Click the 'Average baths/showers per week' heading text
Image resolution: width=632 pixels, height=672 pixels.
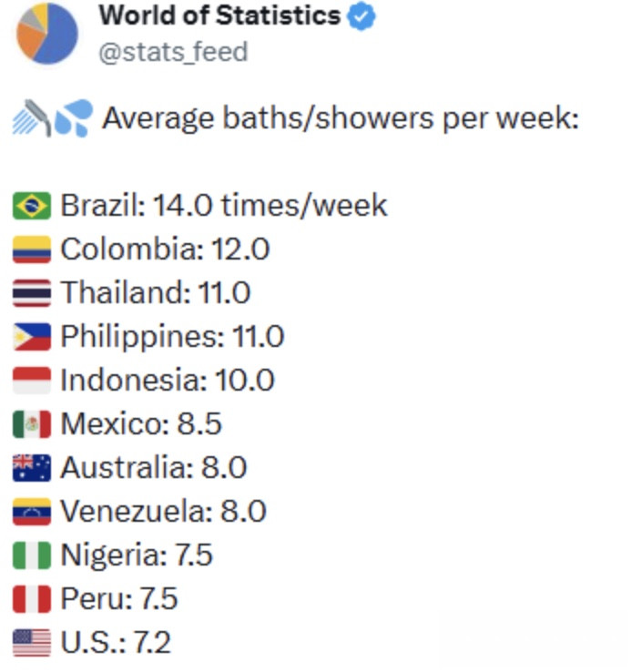[x=340, y=119]
